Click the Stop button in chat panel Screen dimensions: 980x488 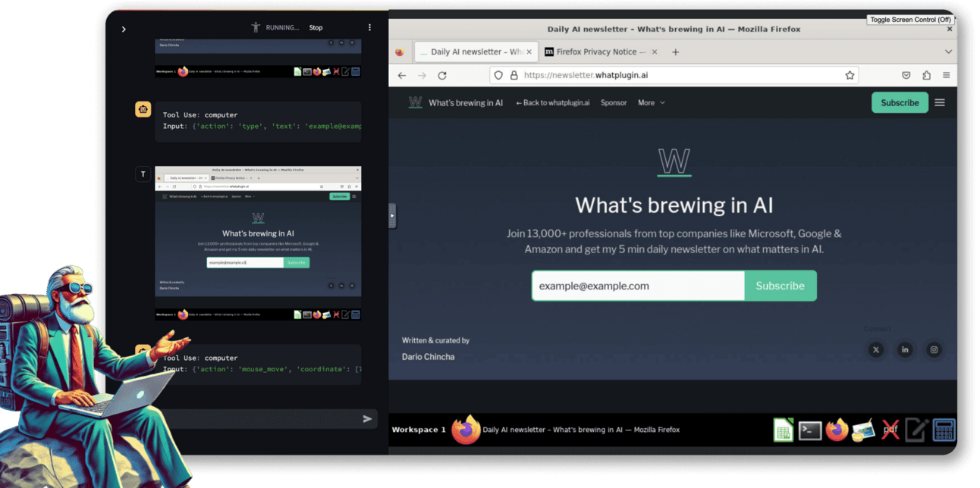[316, 27]
